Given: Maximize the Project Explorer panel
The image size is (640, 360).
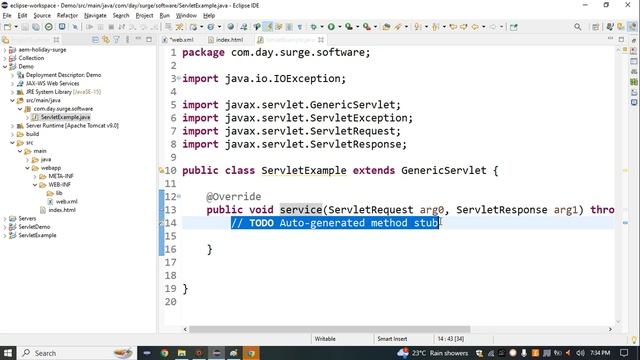Looking at the screenshot, I should 149,40.
